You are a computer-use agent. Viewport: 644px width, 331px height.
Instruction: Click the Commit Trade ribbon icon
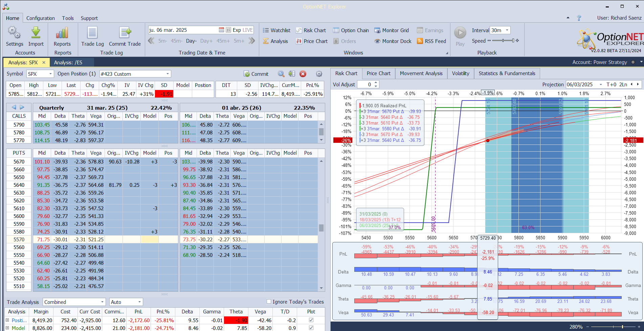point(125,33)
